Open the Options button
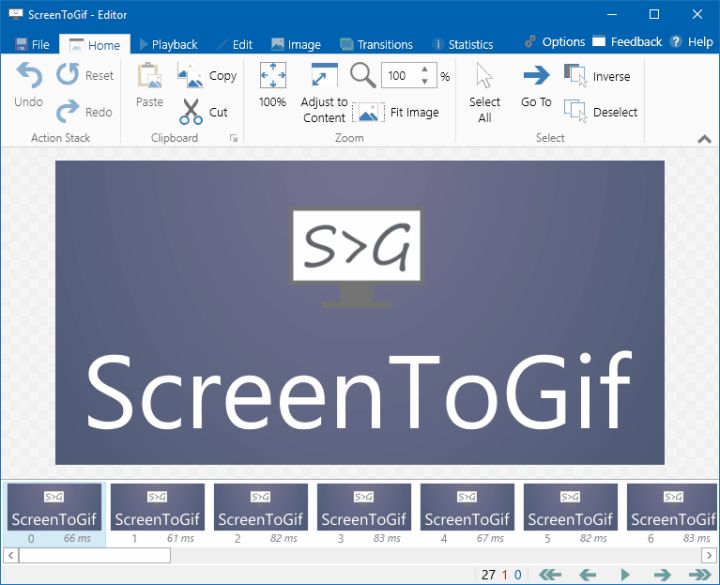 pyautogui.click(x=555, y=42)
